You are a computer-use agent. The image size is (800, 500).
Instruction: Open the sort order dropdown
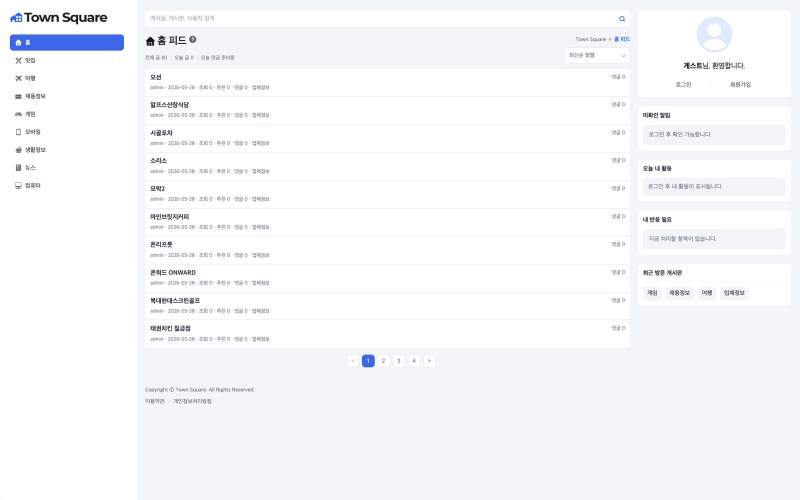coord(596,56)
